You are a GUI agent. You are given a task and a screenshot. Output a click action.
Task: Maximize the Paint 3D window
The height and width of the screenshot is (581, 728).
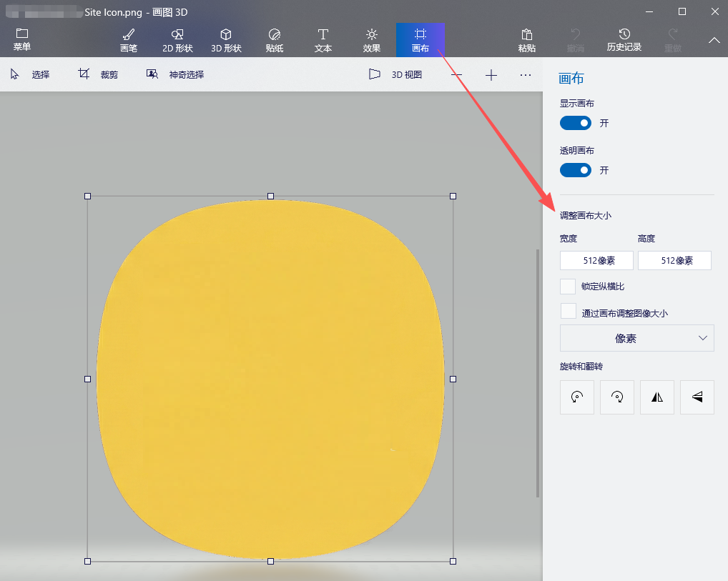click(x=682, y=11)
